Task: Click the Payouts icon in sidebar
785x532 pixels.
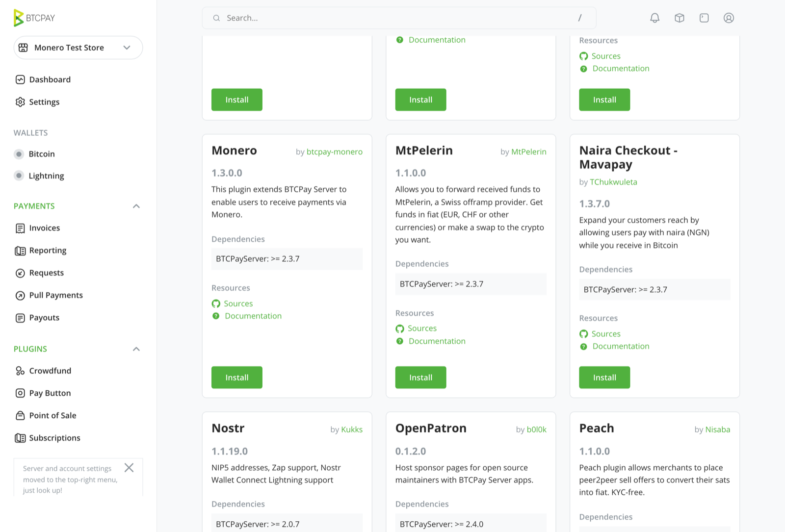Action: pos(20,318)
